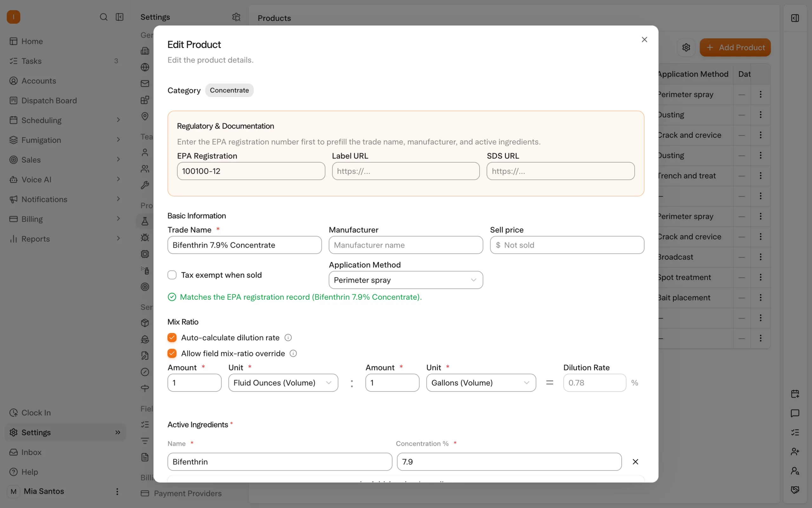Show info for Allow field mix-ratio override
Viewport: 812px width, 508px height.
[x=293, y=353]
